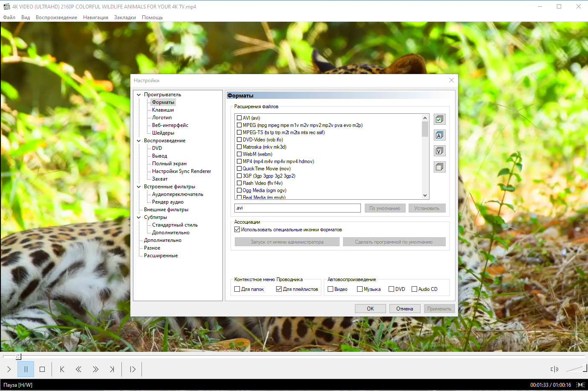The height and width of the screenshot is (391, 588).
Task: Click the clear all formats icon
Action: (x=440, y=167)
